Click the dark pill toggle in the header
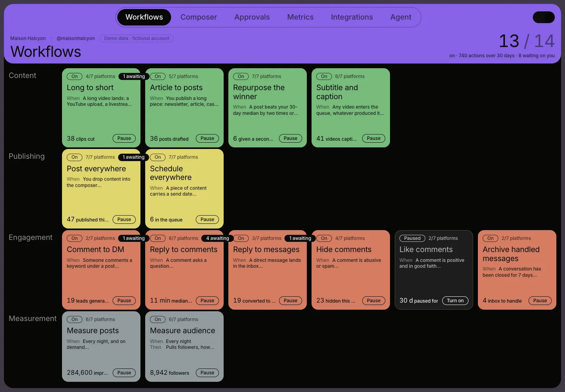565x392 pixels. click(x=543, y=17)
